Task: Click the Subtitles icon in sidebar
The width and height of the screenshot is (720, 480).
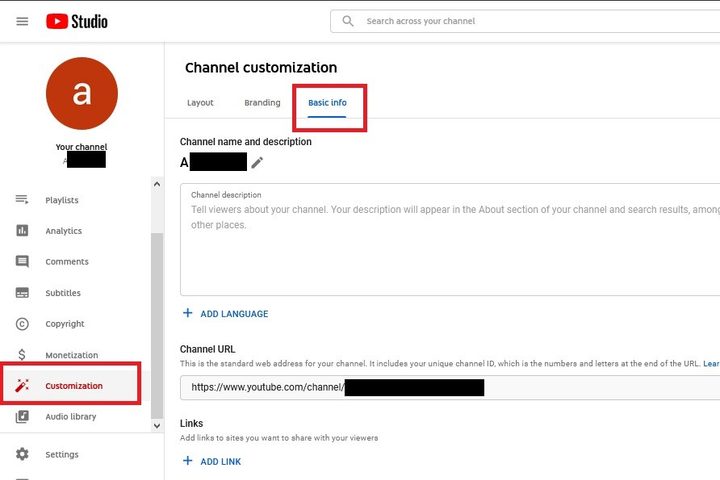Action: pos(22,293)
